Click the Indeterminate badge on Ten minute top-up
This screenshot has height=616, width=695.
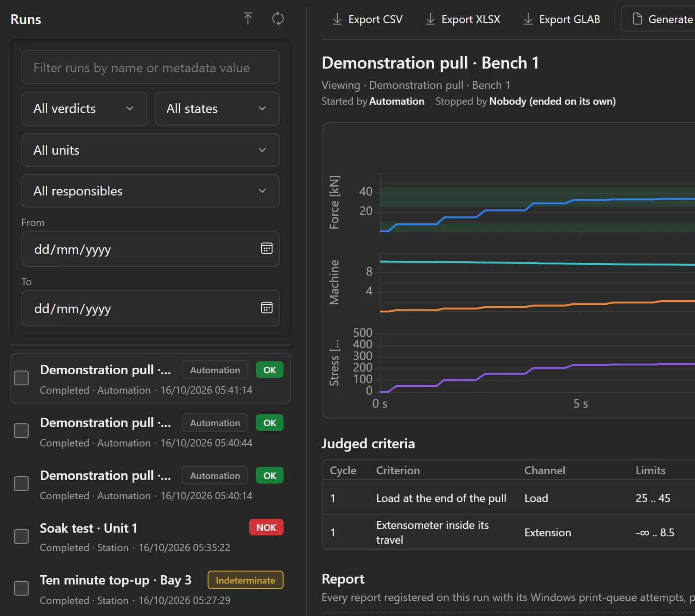(x=246, y=580)
